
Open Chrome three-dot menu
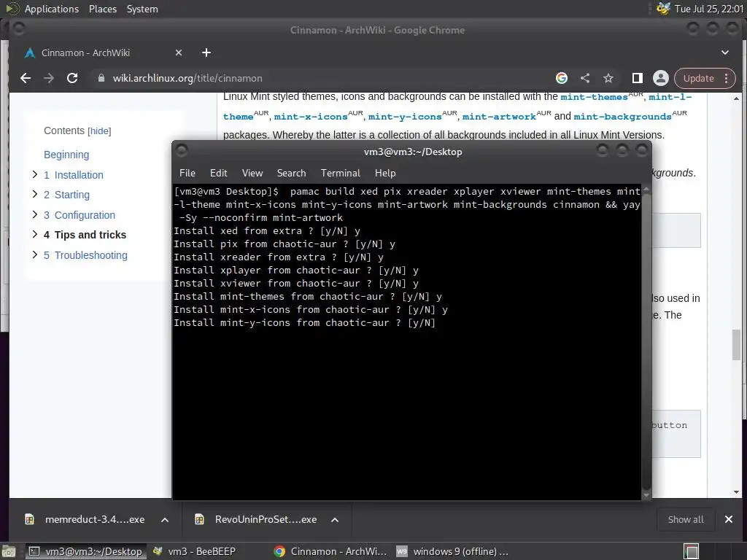[x=727, y=78]
